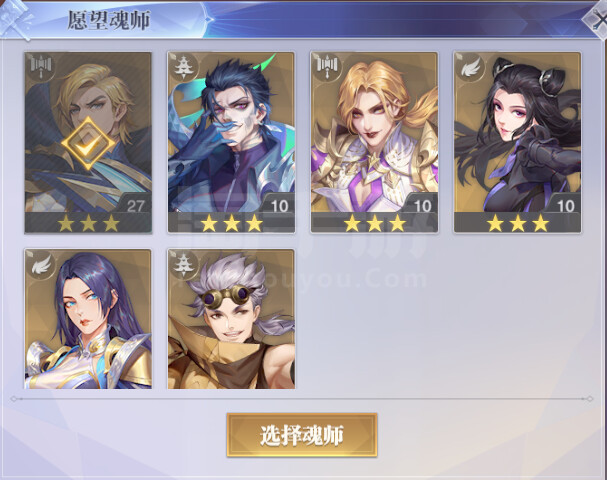Screen dimensions: 607x480
Task: Click tower class icon on blue-haired hero
Action: point(182,66)
